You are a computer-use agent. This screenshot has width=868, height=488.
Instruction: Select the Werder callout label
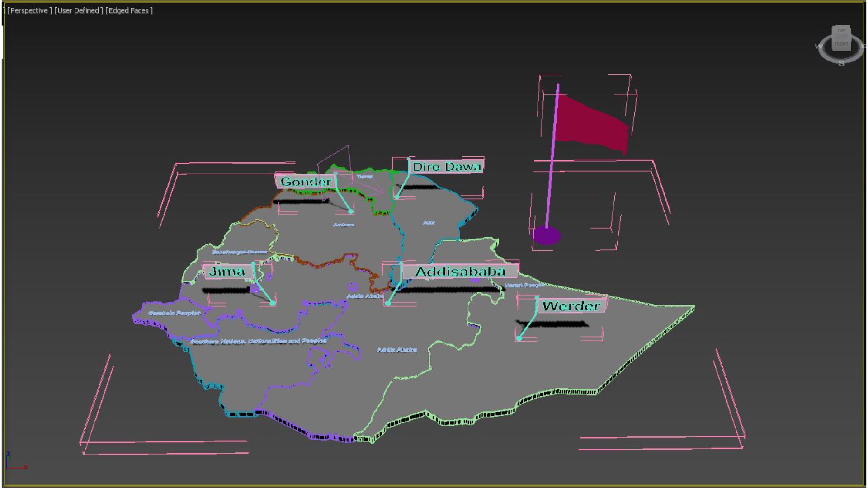571,306
